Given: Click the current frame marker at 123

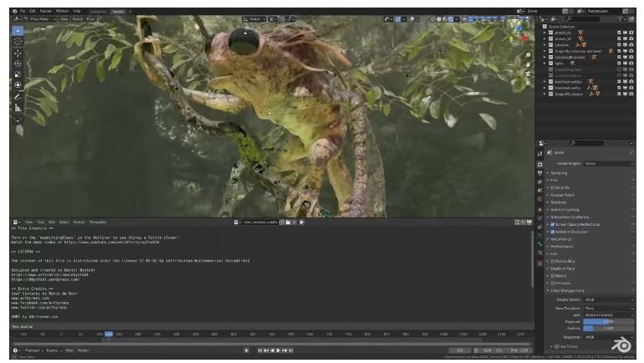Looking at the screenshot, I should 109,335.
